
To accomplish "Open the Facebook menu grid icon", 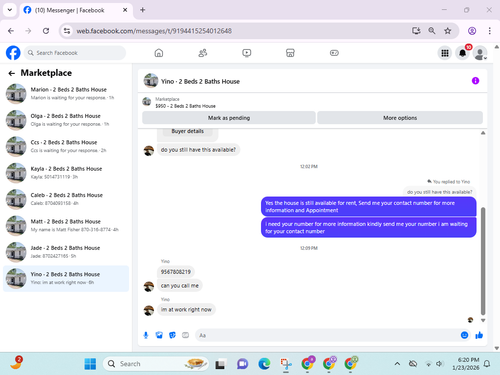I will coord(445,53).
